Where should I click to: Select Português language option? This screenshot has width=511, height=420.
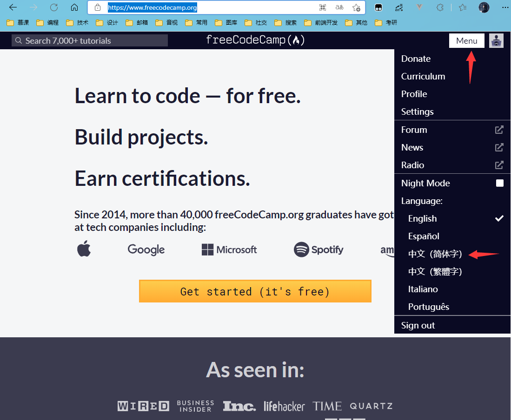pyautogui.click(x=452, y=307)
